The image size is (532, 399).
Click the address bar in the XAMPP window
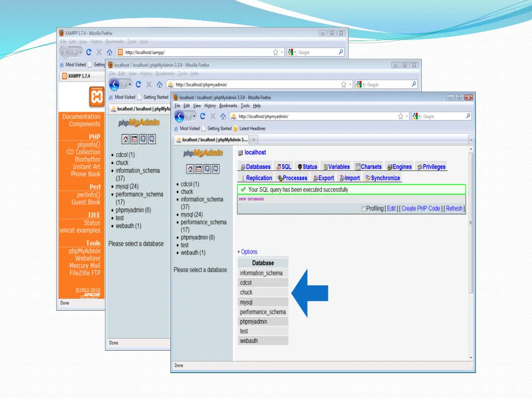pos(200,52)
